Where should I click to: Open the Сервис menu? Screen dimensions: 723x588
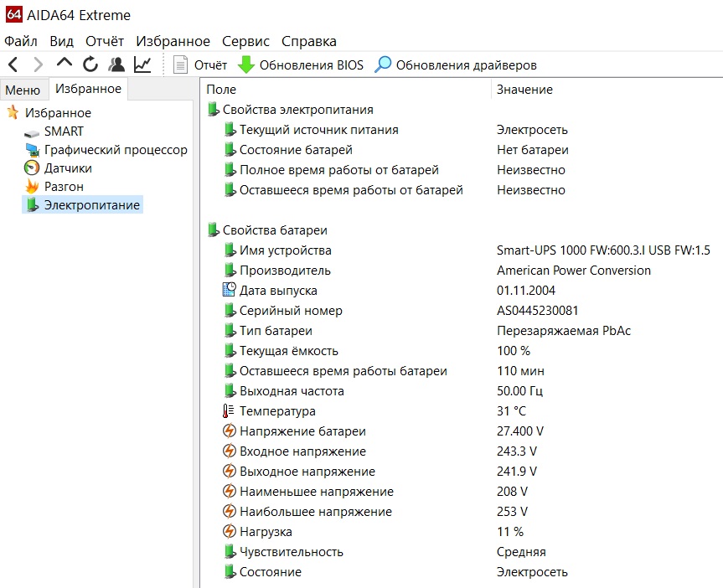[245, 41]
